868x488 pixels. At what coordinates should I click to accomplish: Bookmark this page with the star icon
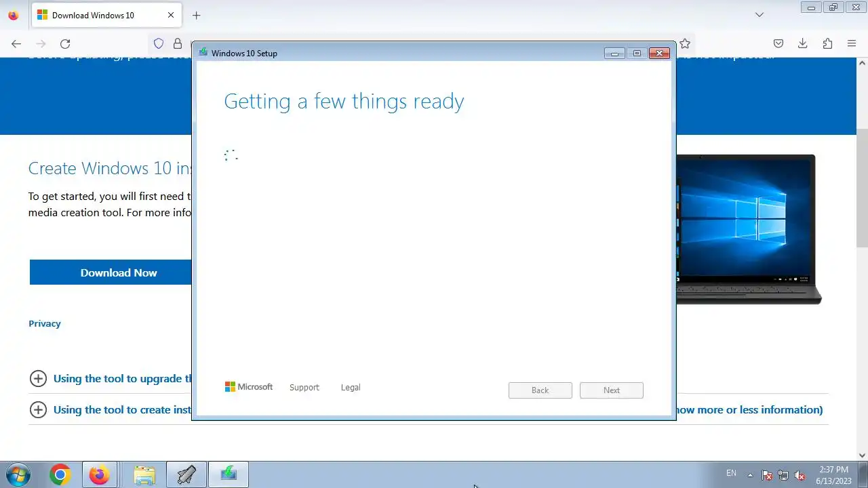pyautogui.click(x=685, y=43)
